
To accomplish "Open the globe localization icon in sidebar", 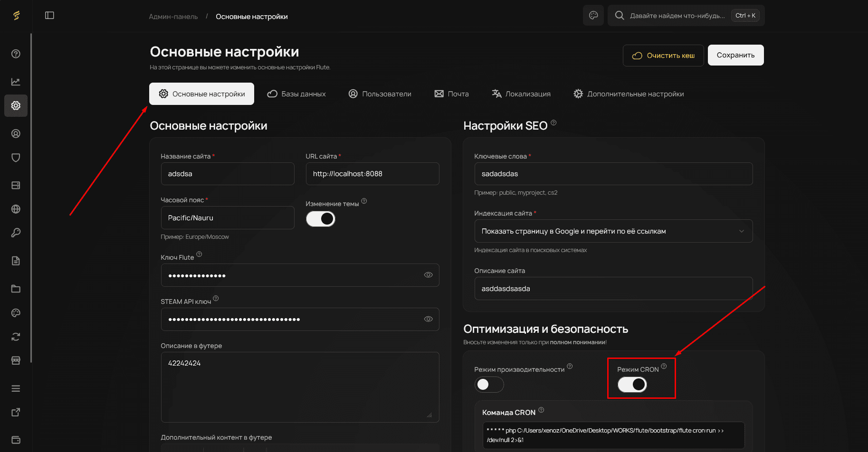I will [16, 209].
